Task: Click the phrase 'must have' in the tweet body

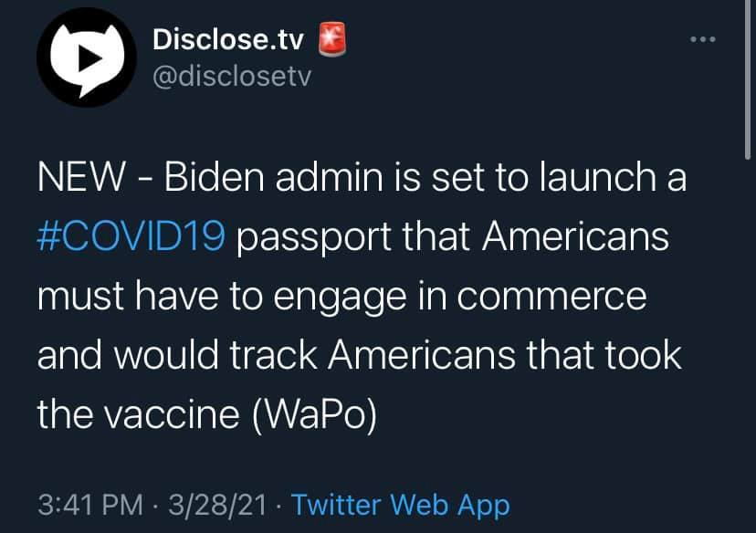Action: tap(128, 296)
